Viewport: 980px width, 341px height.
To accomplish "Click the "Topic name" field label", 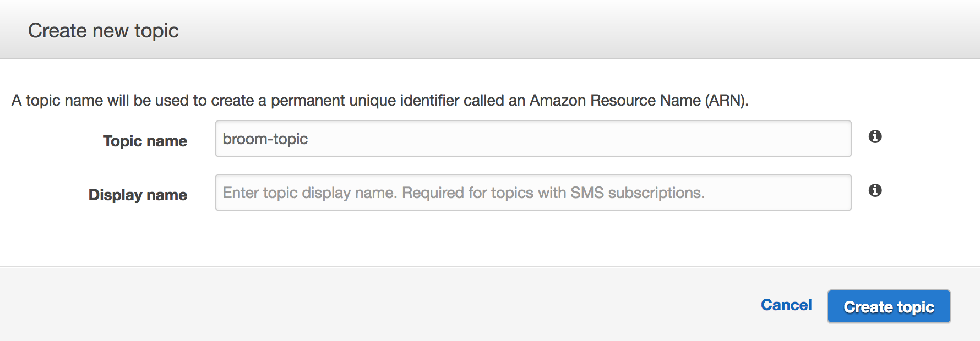I will point(145,141).
